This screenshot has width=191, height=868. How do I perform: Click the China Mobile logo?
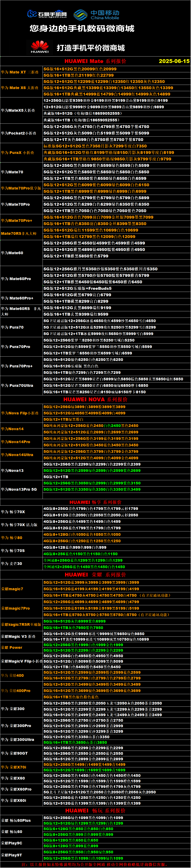96,15
